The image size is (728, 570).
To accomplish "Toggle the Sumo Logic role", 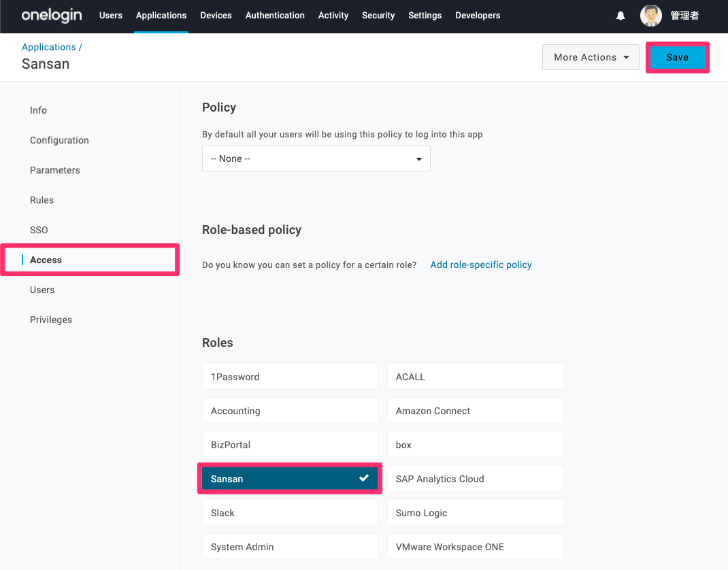I will coord(476,512).
